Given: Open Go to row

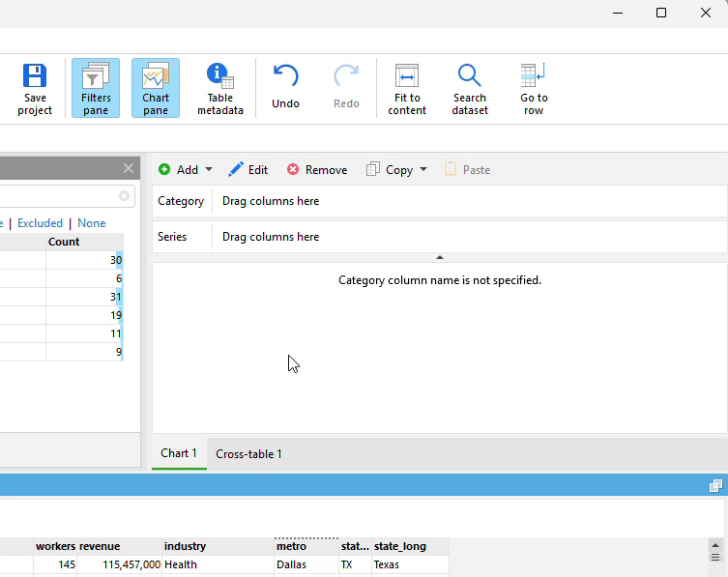Looking at the screenshot, I should (x=534, y=88).
